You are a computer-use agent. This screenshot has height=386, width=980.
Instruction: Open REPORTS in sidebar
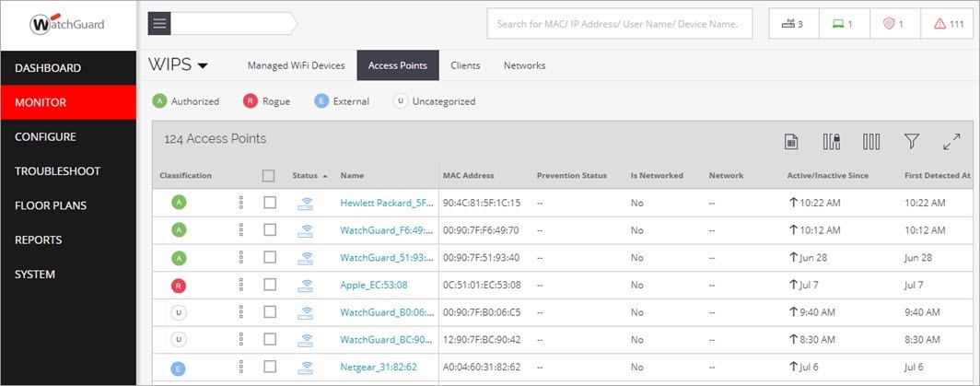68,240
